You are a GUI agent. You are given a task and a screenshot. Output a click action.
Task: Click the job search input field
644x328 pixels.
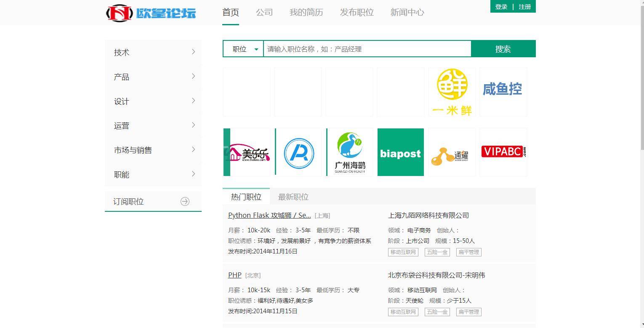coord(366,49)
